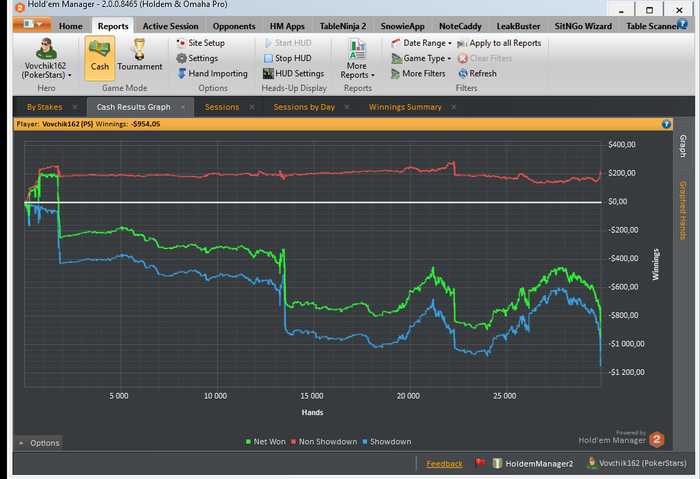Expand the Options panel
The width and height of the screenshot is (700, 479).
click(x=38, y=443)
